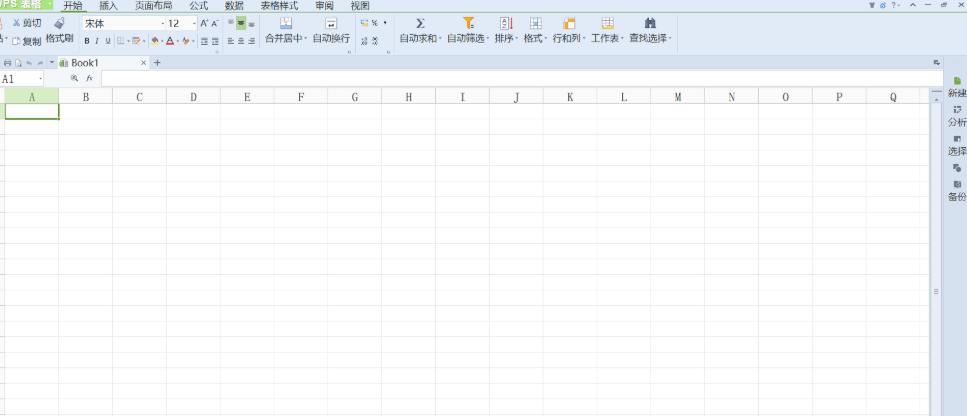Click the Select (选择) icon in right sidebar
This screenshot has width=967, height=416.
[957, 139]
